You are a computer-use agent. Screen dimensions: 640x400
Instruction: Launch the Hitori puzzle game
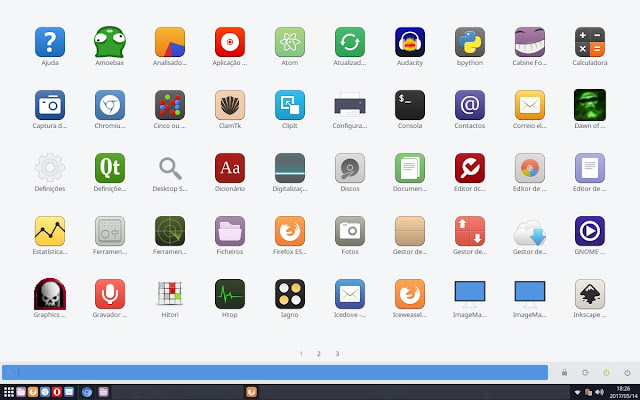[x=170, y=294]
